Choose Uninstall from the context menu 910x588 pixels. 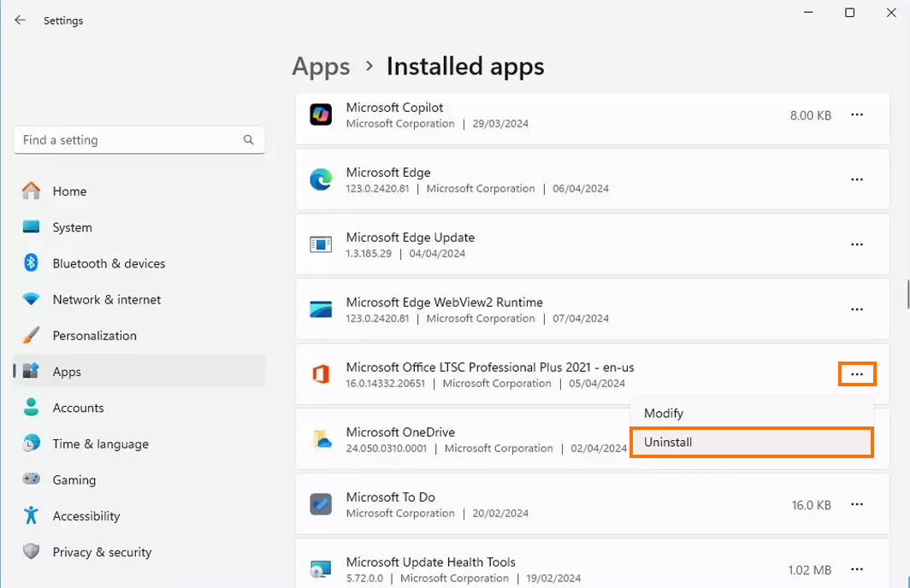pos(752,443)
